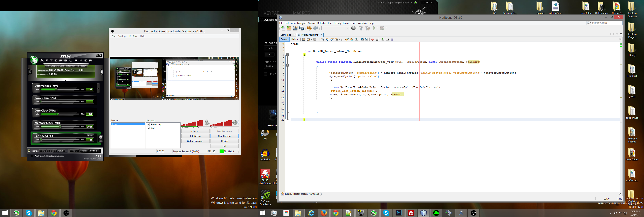644x217 pixels.
Task: Click Fan Speed slider handle in Afterburner
Action: (41, 140)
